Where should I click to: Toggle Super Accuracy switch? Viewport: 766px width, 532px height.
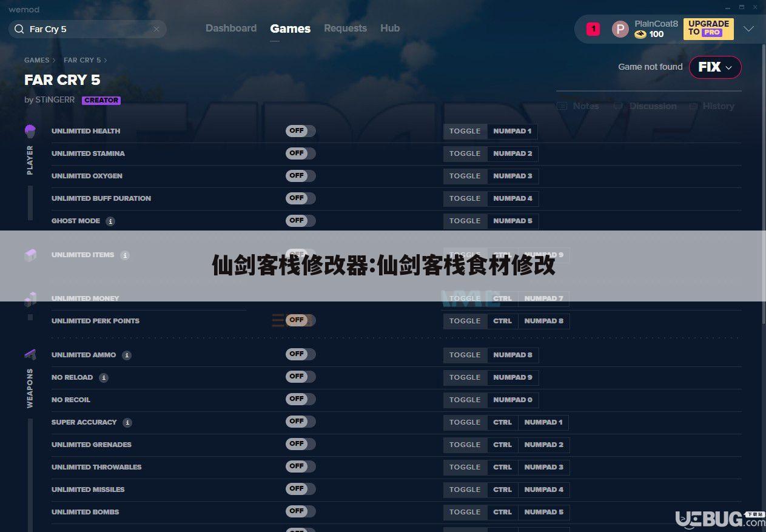click(301, 422)
